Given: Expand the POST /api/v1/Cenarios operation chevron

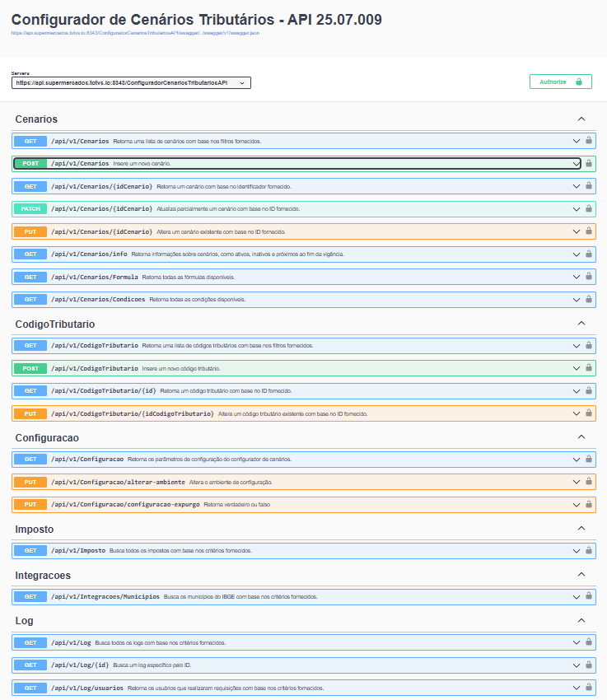Looking at the screenshot, I should pyautogui.click(x=577, y=164).
